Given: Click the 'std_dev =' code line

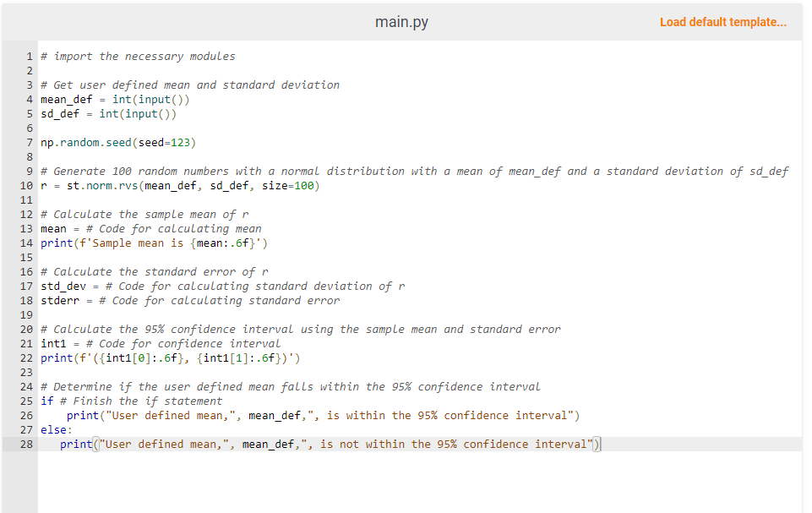Looking at the screenshot, I should point(223,287).
